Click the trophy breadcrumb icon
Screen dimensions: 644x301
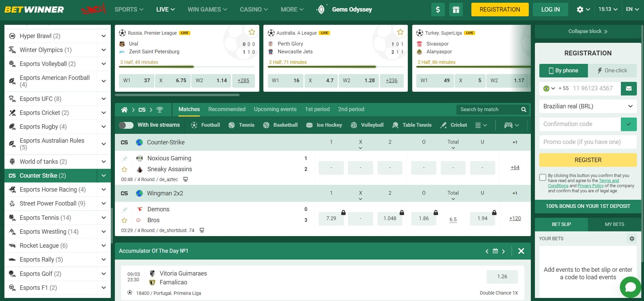[160, 109]
